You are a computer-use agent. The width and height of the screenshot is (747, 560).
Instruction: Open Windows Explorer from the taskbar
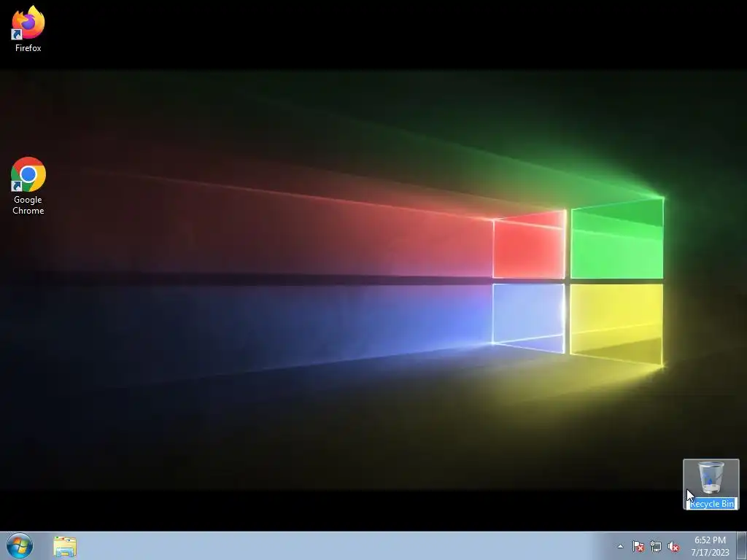[65, 546]
